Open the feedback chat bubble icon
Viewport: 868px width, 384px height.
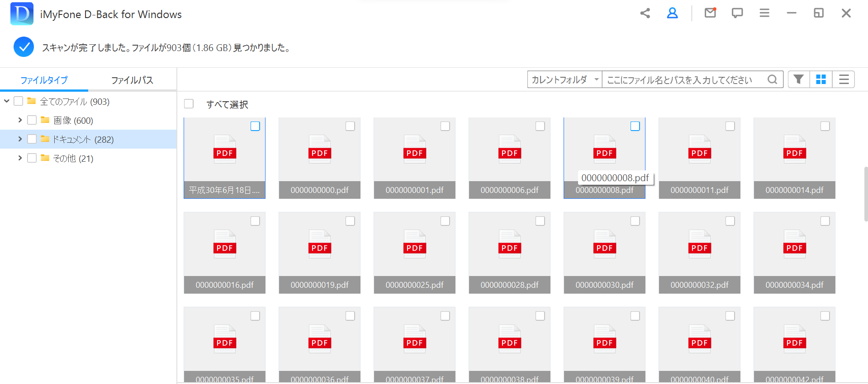(x=737, y=13)
